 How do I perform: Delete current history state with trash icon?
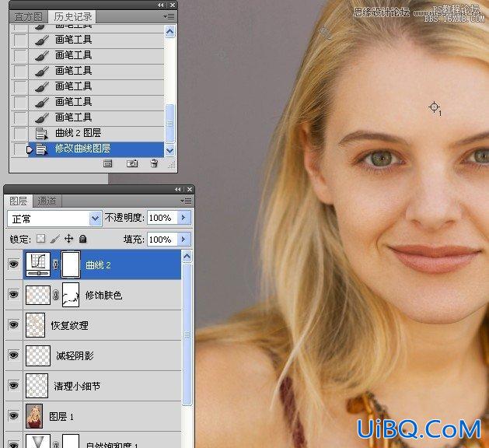coord(155,163)
